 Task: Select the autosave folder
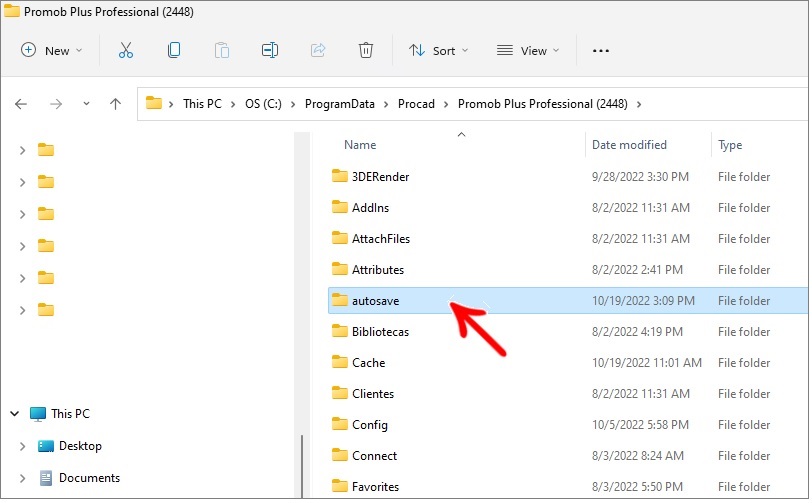click(x=568, y=301)
